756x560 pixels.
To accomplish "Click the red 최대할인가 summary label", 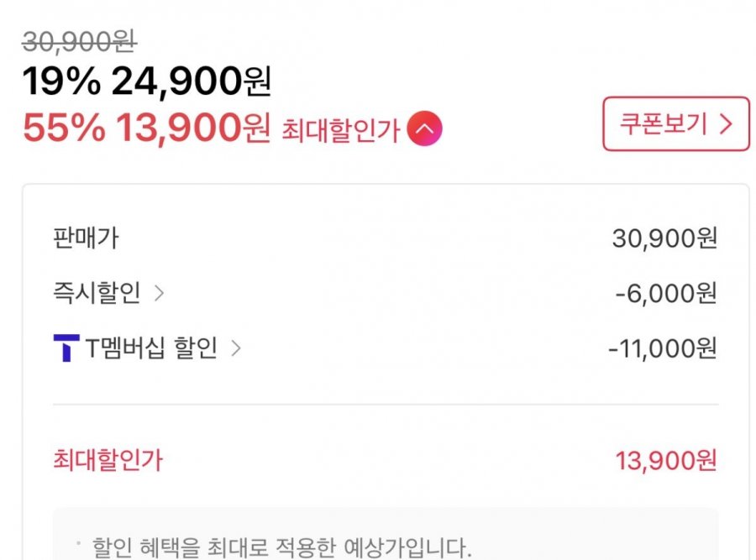I will coord(108,460).
